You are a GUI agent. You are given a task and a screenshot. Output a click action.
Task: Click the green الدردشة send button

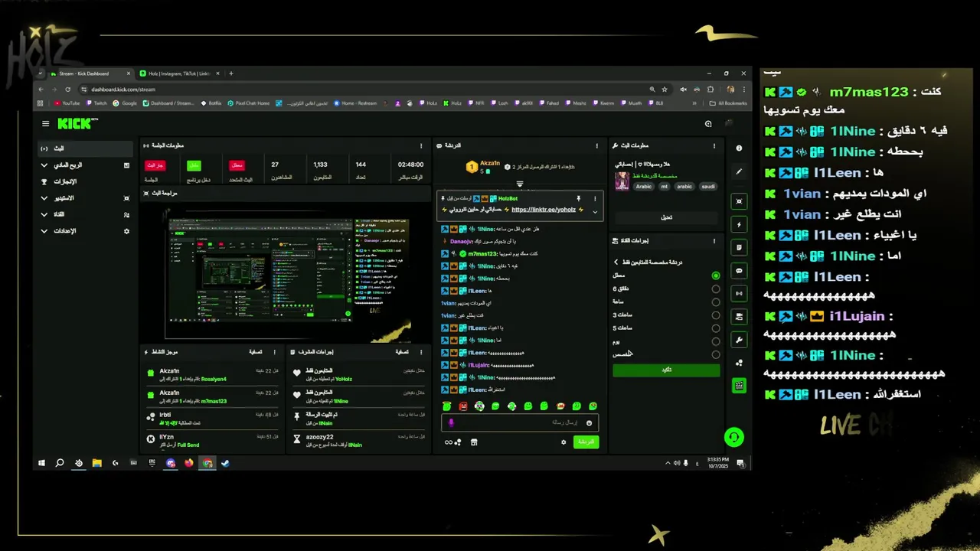click(x=586, y=442)
